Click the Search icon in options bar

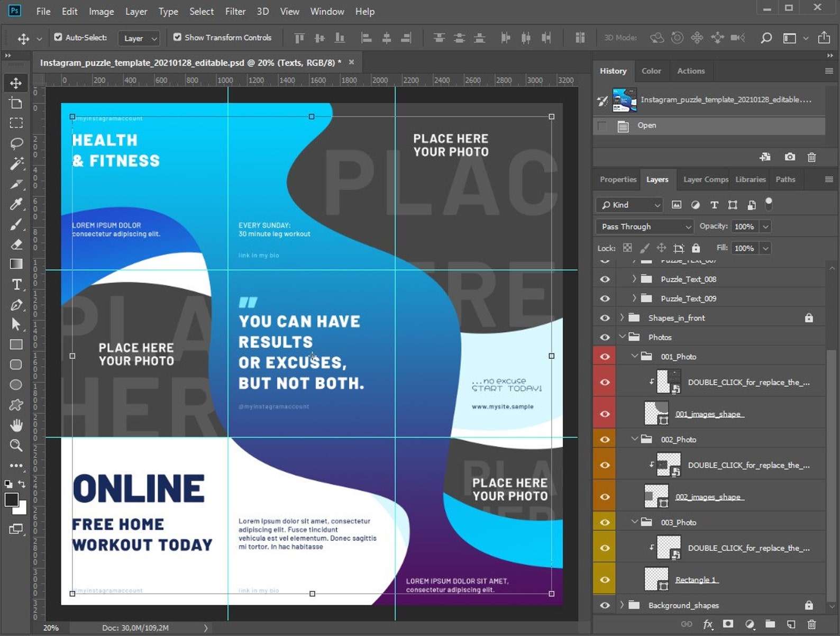pos(765,38)
